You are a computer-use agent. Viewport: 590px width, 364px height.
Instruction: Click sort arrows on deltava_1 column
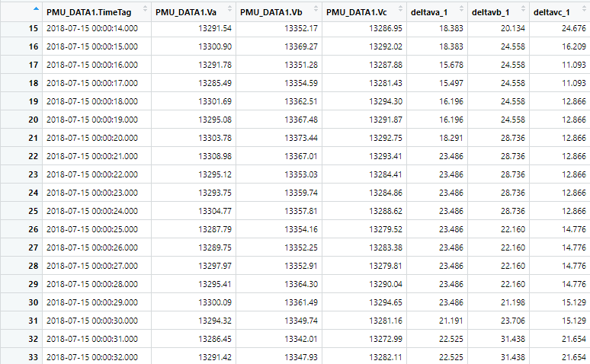[x=461, y=8]
